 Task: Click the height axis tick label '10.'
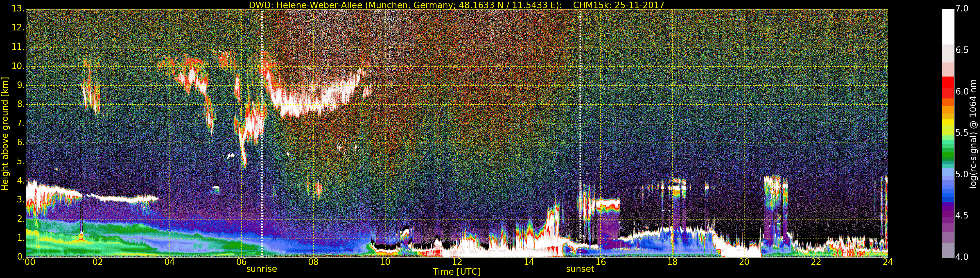(x=18, y=66)
